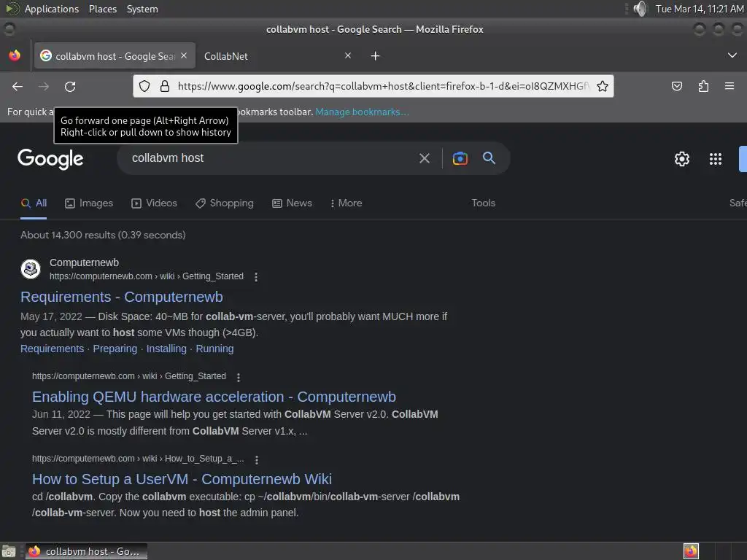747x560 pixels.
Task: Search by image with camera icon
Action: (x=460, y=158)
